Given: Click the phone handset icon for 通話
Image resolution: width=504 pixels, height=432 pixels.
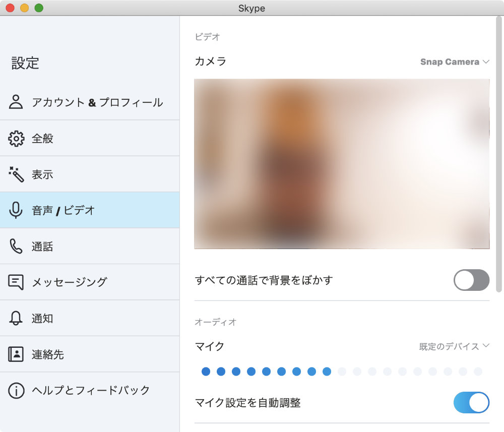Looking at the screenshot, I should tap(16, 246).
